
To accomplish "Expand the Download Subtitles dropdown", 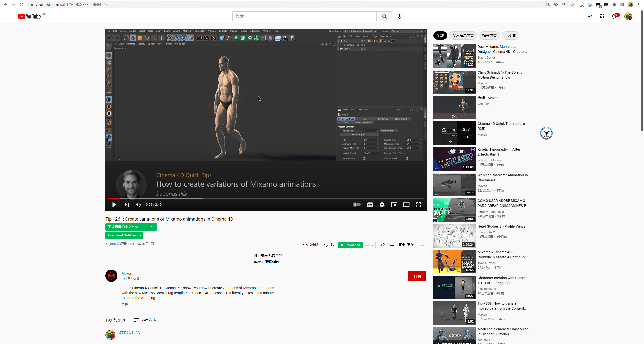I will coord(124,235).
